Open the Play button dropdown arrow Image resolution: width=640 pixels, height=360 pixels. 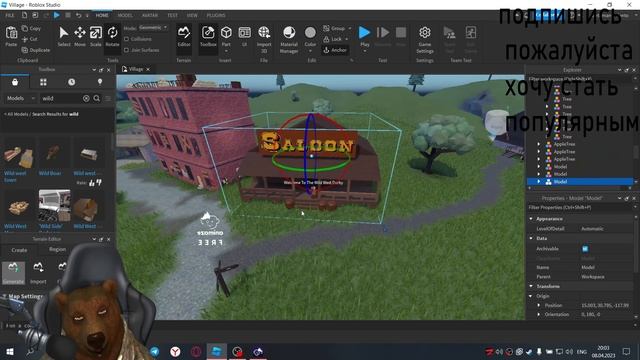tap(364, 51)
